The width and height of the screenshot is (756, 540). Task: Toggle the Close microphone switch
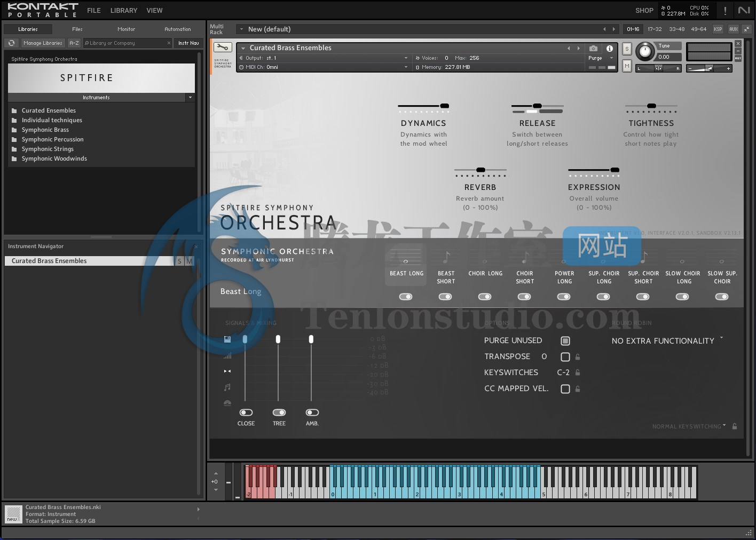tap(246, 412)
